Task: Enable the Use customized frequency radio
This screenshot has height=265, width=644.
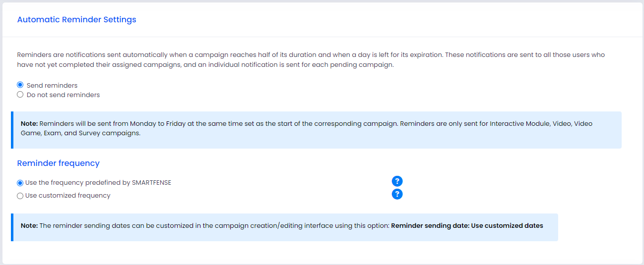Action: coord(20,196)
